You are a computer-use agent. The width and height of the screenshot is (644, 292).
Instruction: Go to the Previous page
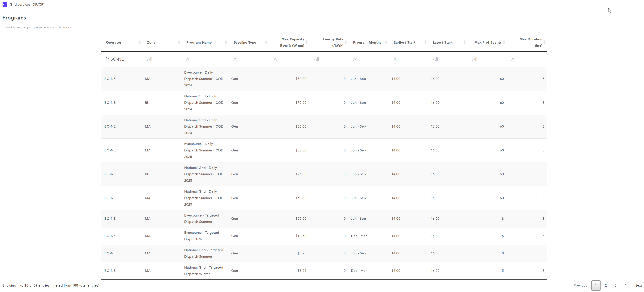(x=580, y=286)
